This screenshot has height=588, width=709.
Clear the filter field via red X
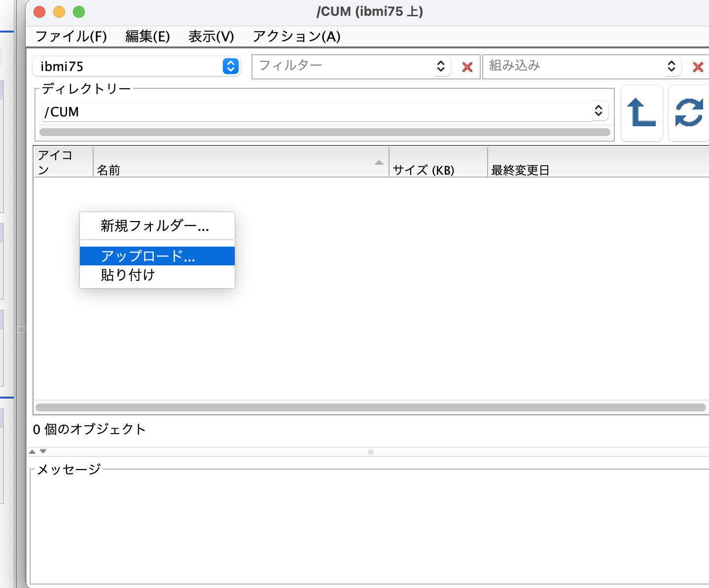pos(467,67)
